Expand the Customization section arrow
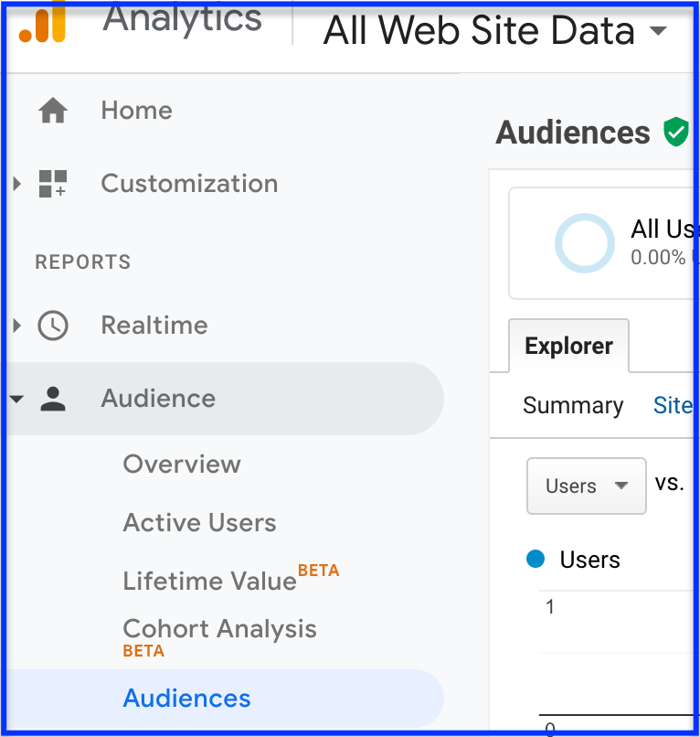700x737 pixels. coord(17,183)
